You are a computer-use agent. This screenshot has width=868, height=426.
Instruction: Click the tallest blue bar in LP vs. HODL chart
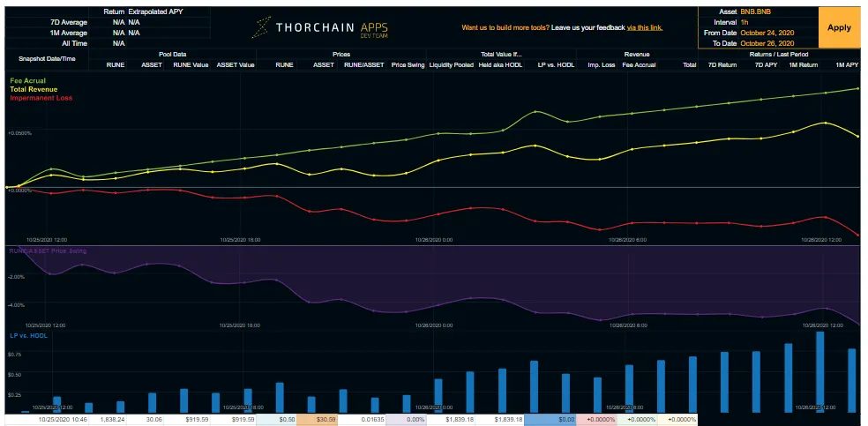(820, 372)
